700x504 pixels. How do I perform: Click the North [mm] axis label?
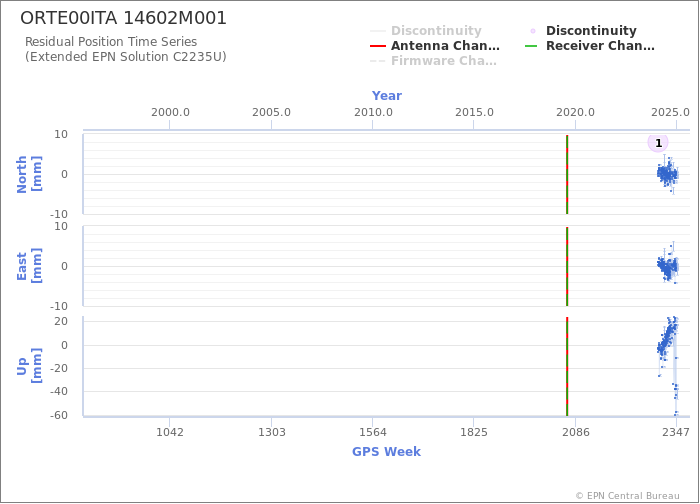click(x=29, y=174)
